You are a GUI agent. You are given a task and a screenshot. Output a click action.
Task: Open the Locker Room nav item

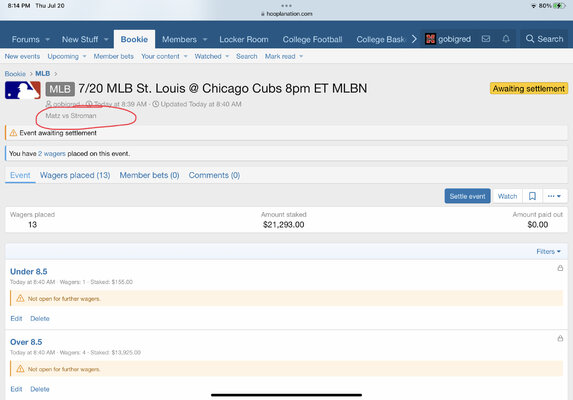point(244,39)
